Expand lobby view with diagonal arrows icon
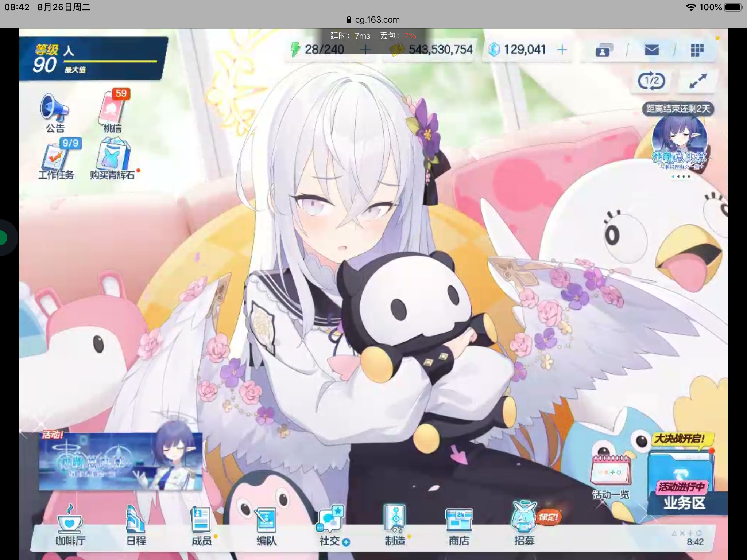This screenshot has width=747, height=560. click(x=698, y=81)
